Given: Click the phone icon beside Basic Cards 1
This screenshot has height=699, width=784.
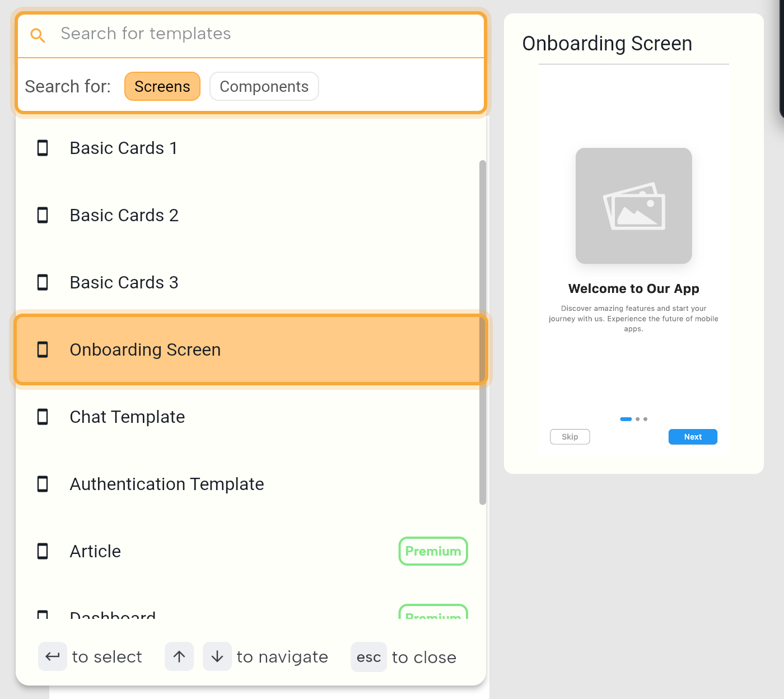Looking at the screenshot, I should (43, 148).
